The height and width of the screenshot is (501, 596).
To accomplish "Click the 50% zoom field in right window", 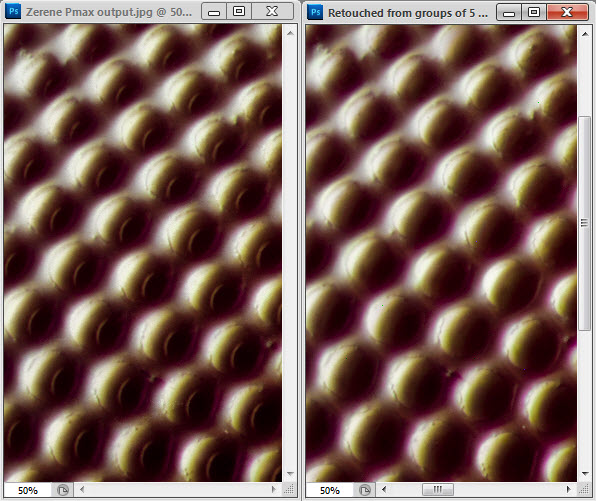I will coord(330,490).
